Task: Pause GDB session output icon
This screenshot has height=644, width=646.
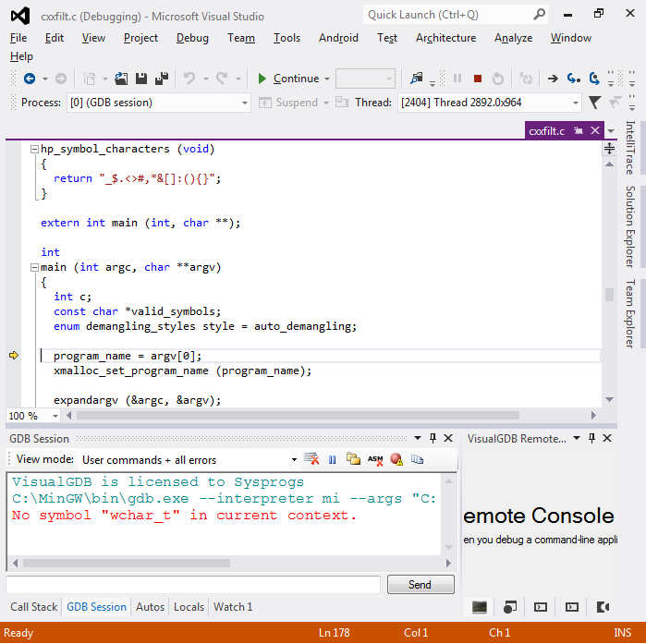Action: point(332,459)
